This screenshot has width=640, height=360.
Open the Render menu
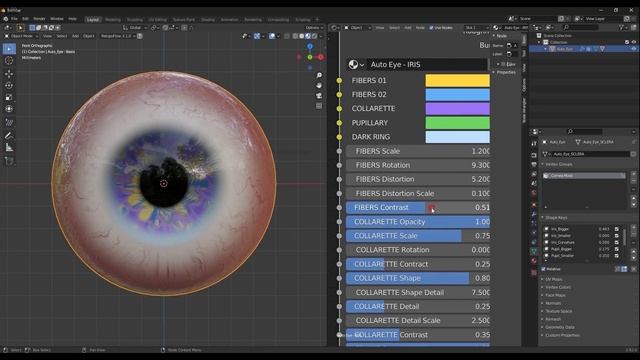(x=39, y=19)
